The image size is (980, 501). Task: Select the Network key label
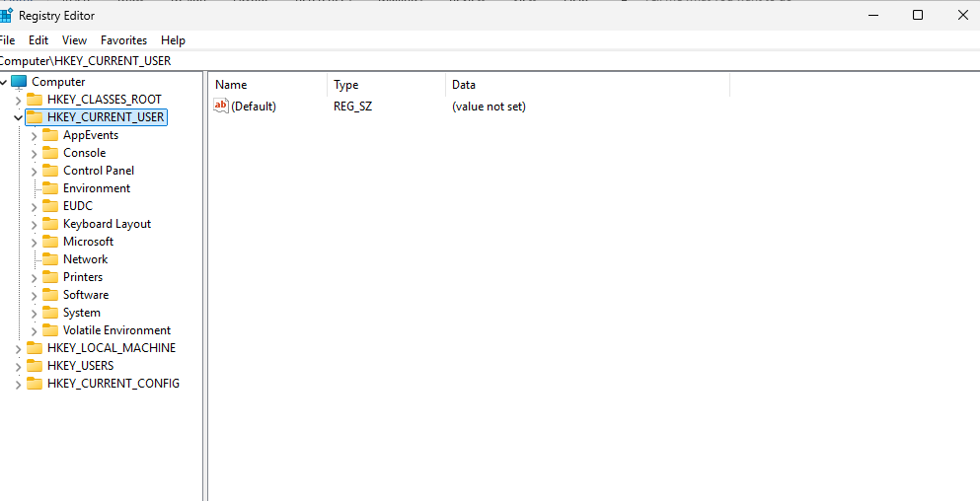[x=86, y=259]
